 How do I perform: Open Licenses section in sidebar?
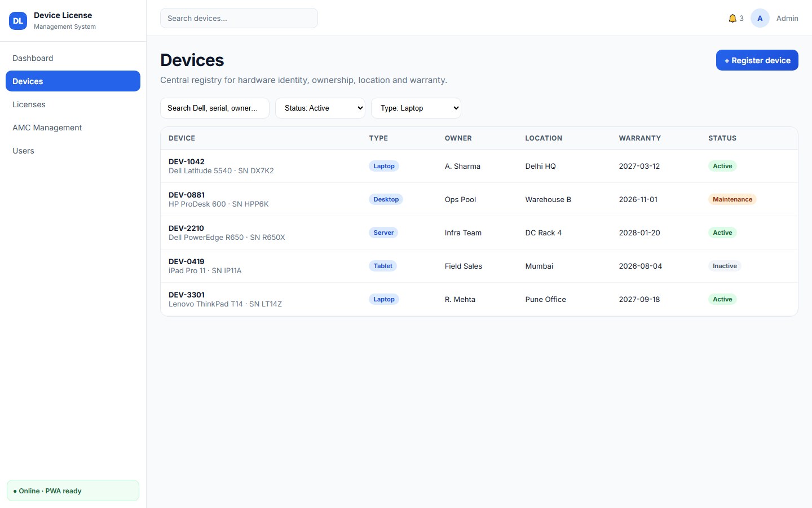(73, 104)
